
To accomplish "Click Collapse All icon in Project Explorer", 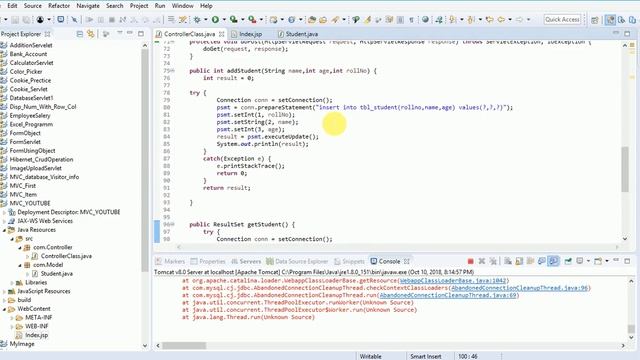I will pyautogui.click(x=80, y=34).
